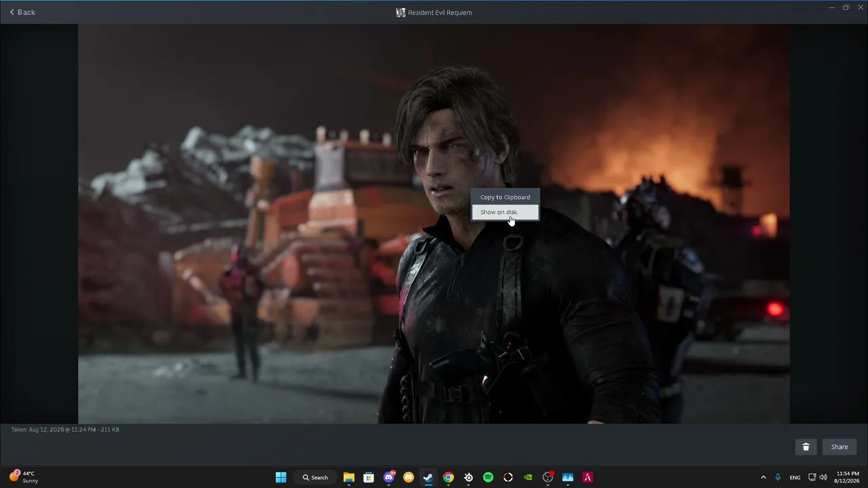Switch input language via ENG indicator
Screen dimensions: 868x488
[795, 477]
